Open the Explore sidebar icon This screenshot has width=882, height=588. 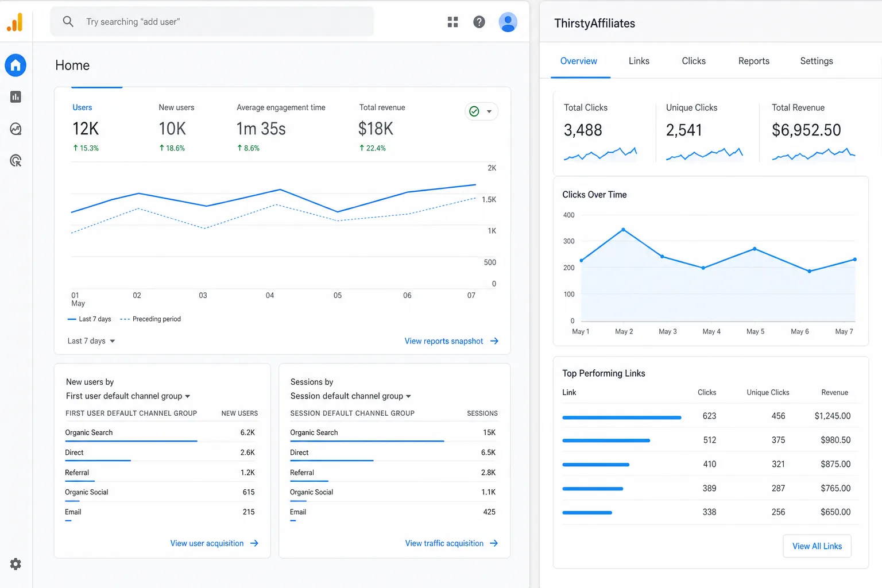[16, 129]
